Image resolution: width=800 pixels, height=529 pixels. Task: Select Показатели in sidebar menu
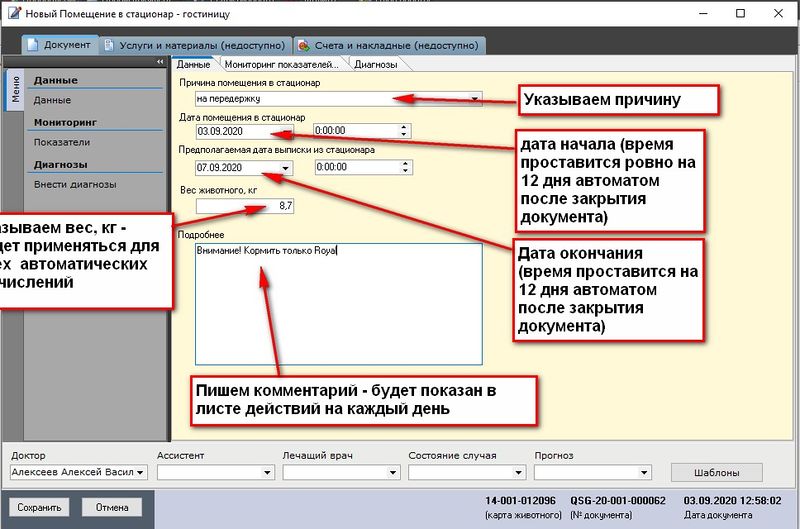point(62,142)
